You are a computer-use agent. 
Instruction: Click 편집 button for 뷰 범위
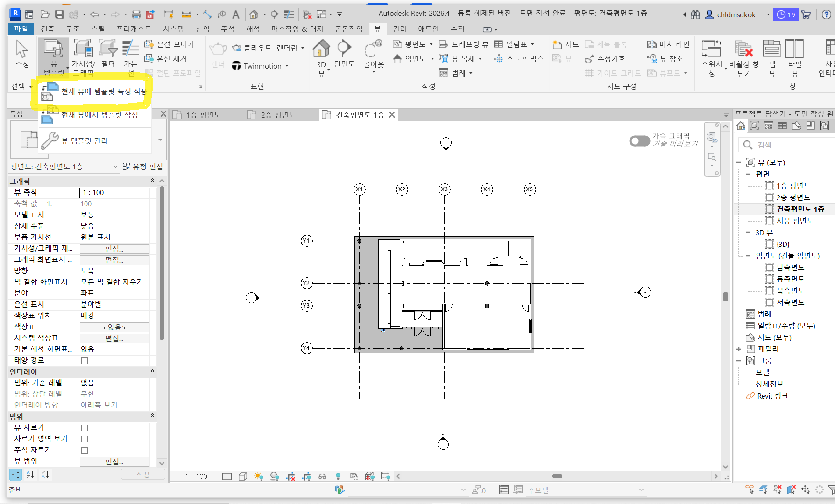point(114,462)
